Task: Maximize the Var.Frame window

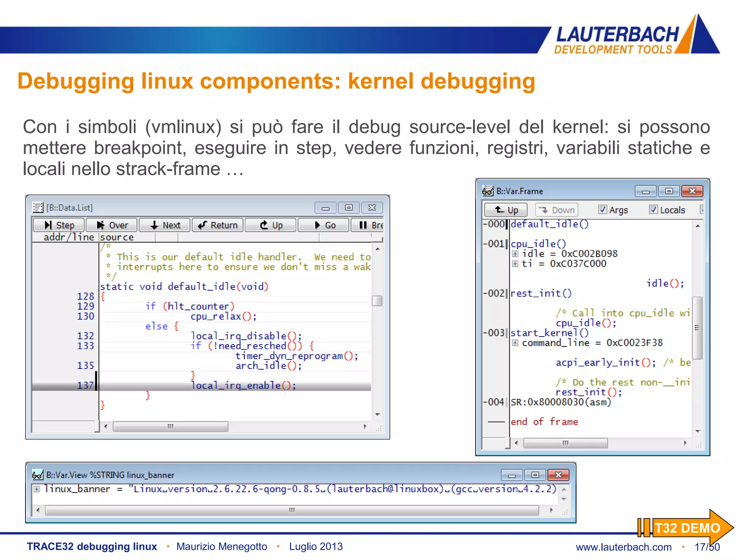Action: (x=669, y=191)
